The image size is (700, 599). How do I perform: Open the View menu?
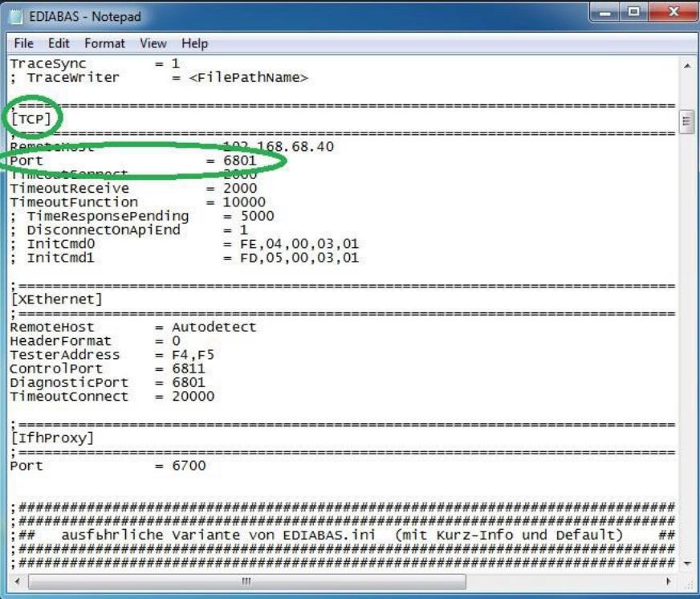[x=153, y=43]
